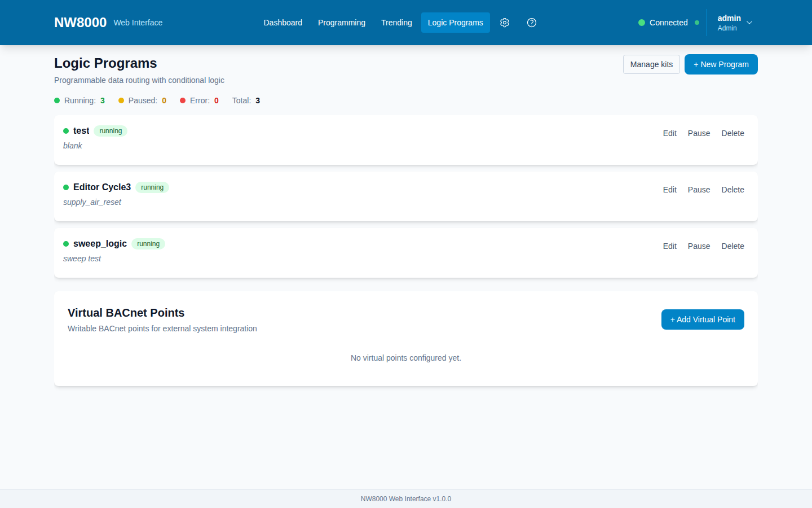Pause the Editor Cycle3 program
This screenshot has width=812, height=508.
[x=699, y=190]
